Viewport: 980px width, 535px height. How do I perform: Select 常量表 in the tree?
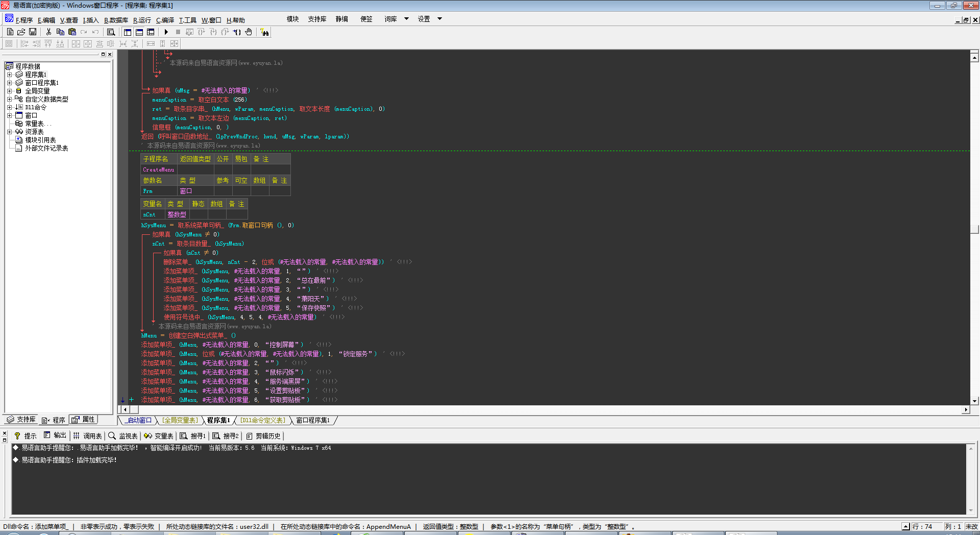38,124
